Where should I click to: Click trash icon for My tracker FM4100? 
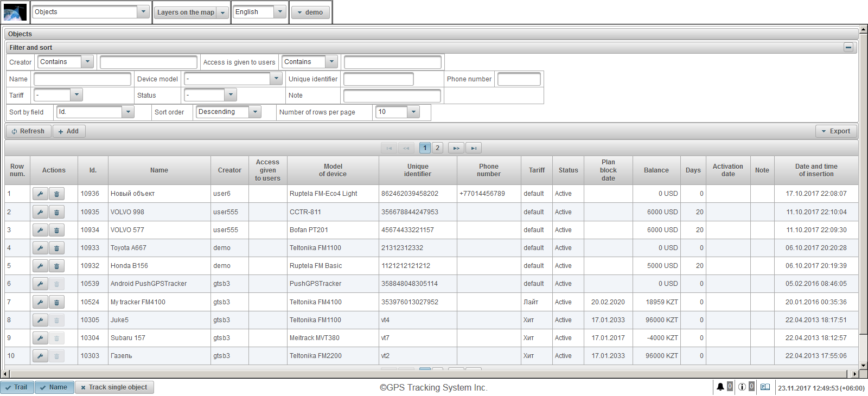point(56,302)
